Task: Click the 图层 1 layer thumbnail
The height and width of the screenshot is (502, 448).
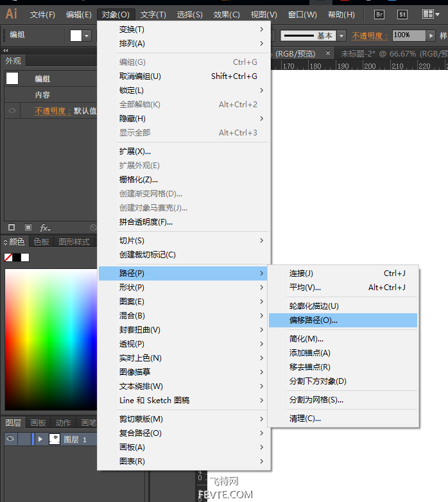Action: click(55, 439)
